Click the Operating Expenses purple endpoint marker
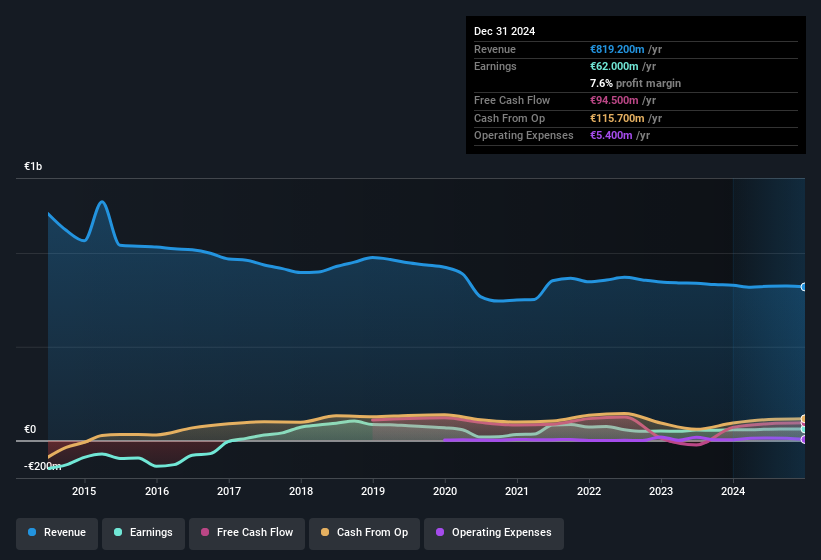Screen dimensions: 821x560 (804, 440)
